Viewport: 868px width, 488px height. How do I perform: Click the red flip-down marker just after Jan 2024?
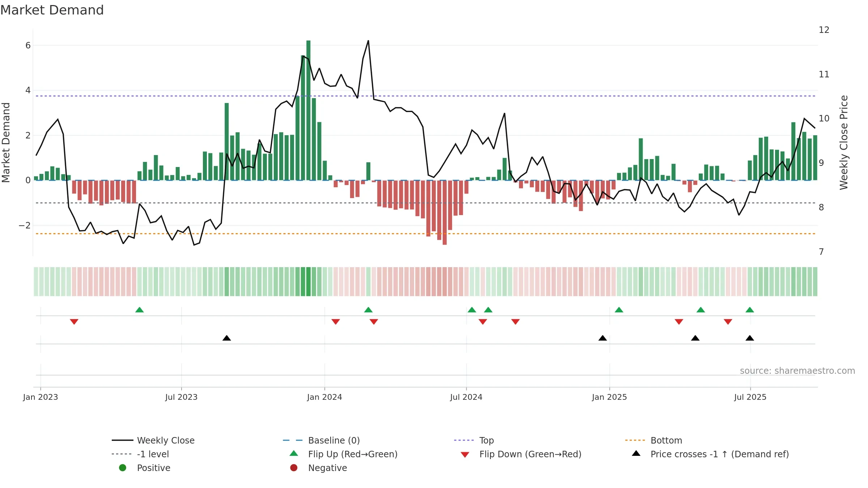tap(336, 322)
